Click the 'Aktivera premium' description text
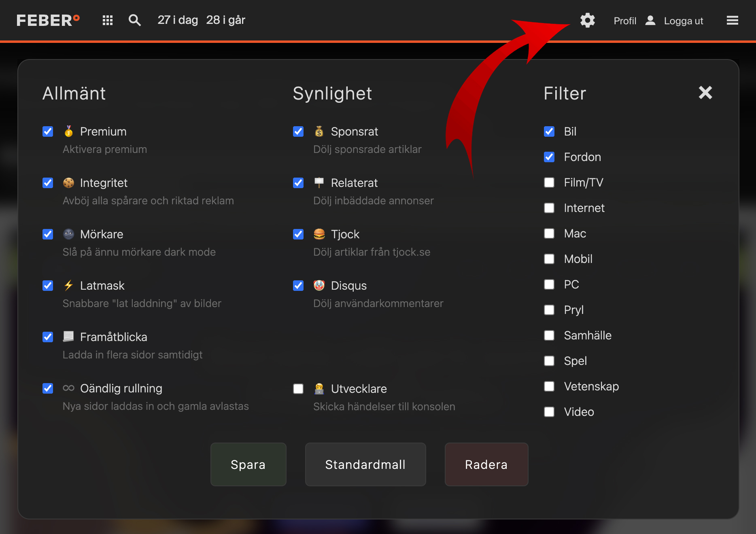The image size is (756, 534). point(105,149)
